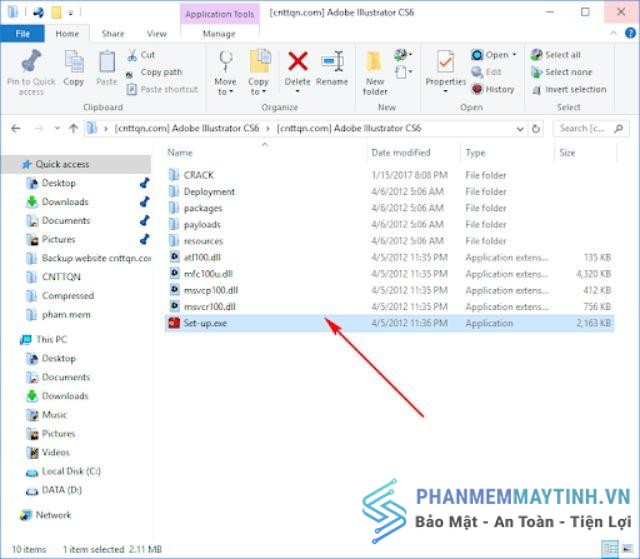The width and height of the screenshot is (640, 559).
Task: Click Copy path in Clipboard group
Action: [x=154, y=72]
